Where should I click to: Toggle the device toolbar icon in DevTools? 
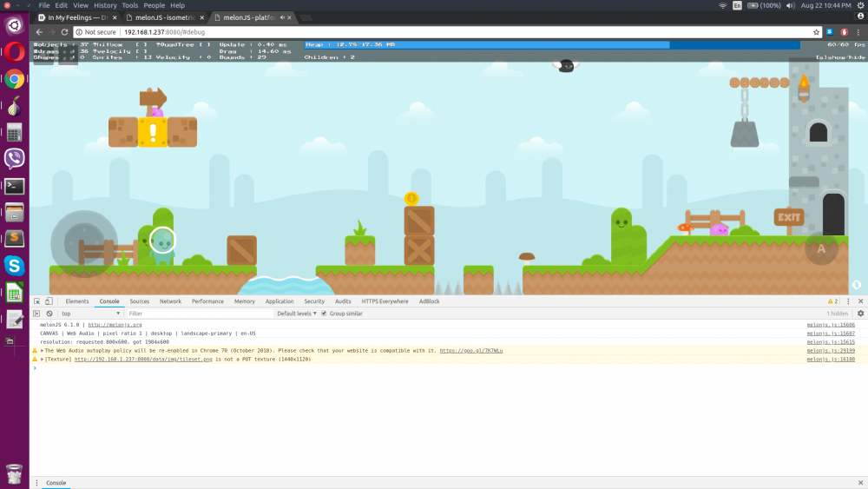click(x=49, y=301)
